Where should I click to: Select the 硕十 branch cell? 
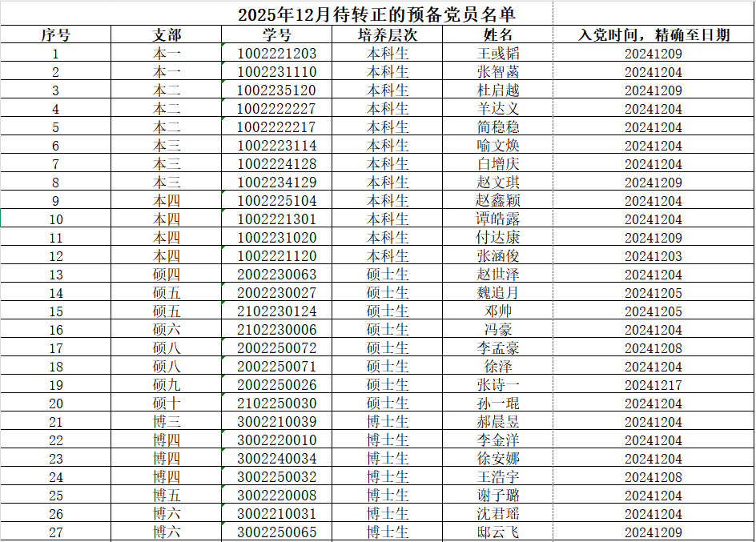pos(167,403)
